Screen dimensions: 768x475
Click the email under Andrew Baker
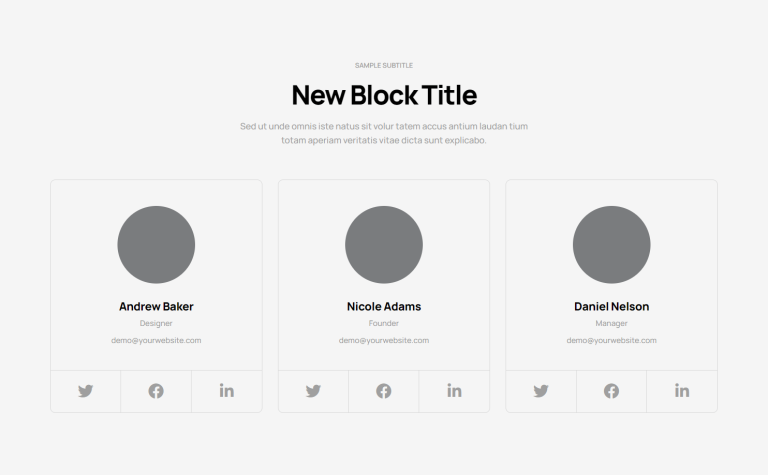coord(156,340)
